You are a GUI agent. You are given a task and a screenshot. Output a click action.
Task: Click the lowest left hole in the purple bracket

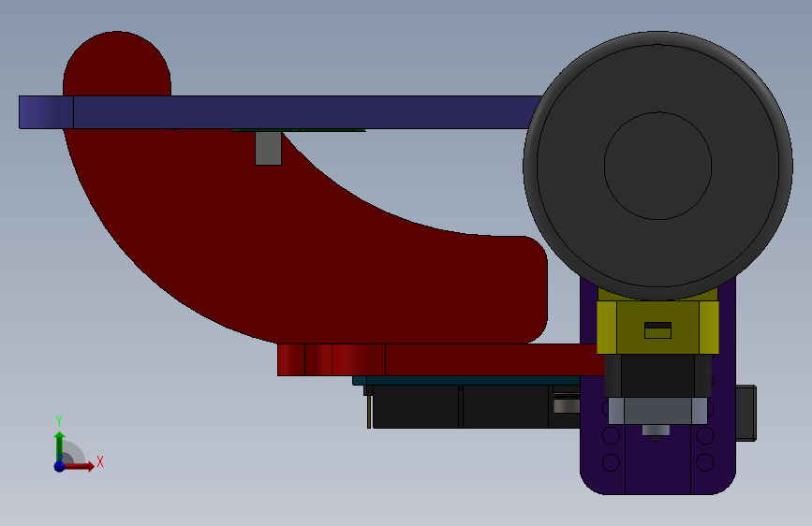pos(611,461)
